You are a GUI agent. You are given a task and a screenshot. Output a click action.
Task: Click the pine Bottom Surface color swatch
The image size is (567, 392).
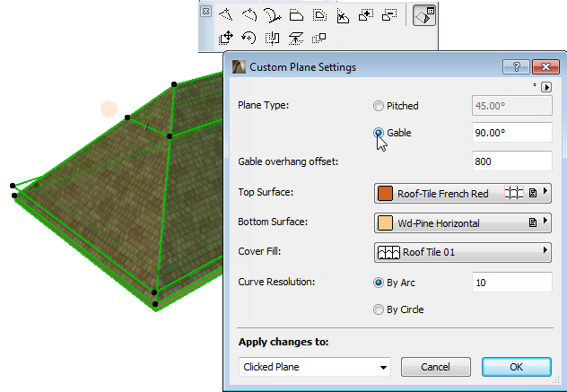click(385, 222)
